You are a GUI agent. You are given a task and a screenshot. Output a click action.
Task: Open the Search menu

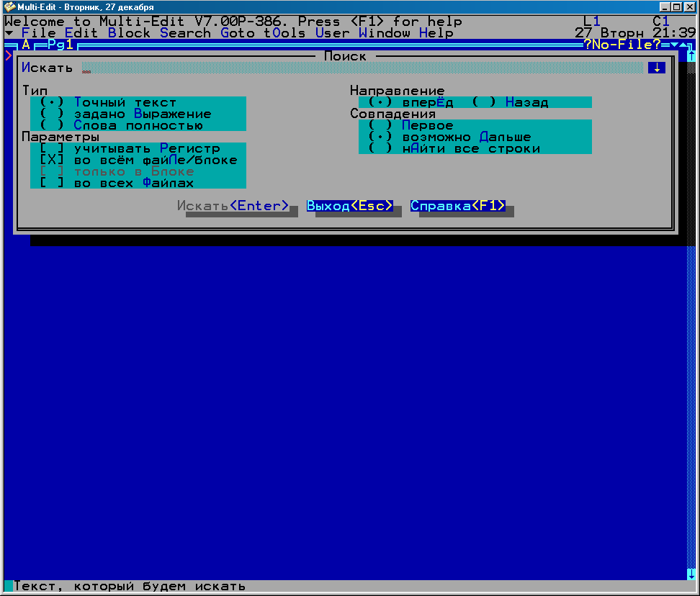(185, 33)
